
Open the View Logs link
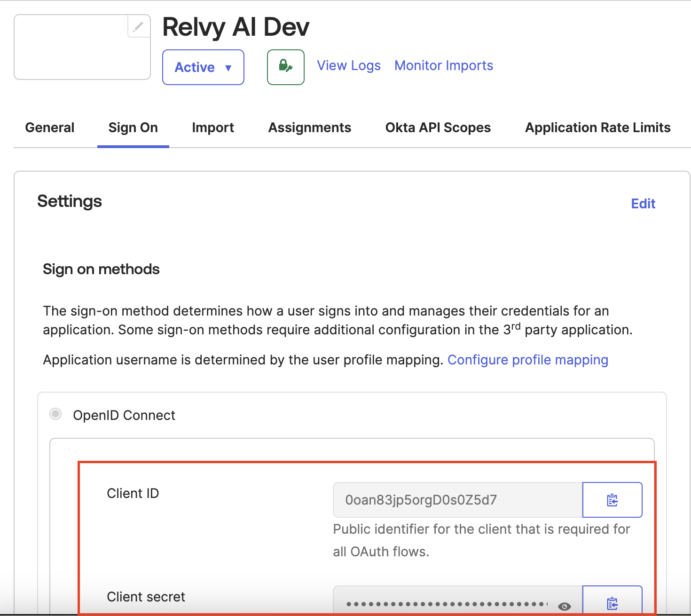point(349,65)
